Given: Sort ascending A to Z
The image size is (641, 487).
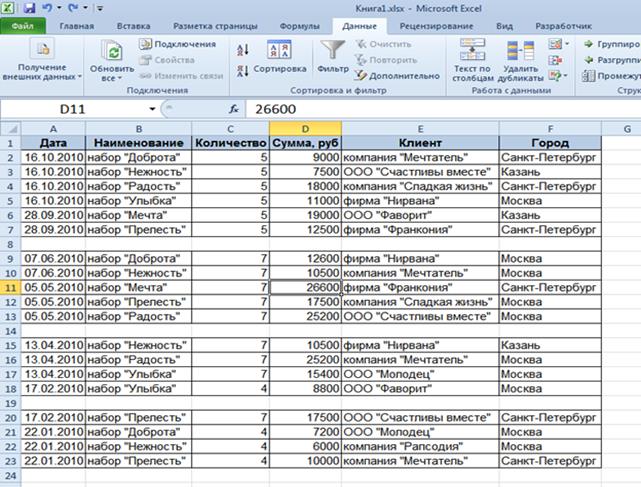Looking at the screenshot, I should [243, 47].
